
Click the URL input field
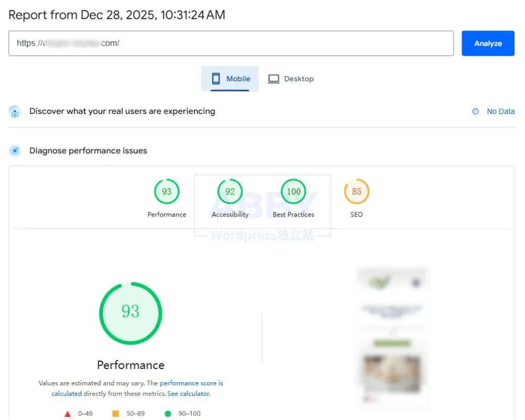tap(231, 44)
